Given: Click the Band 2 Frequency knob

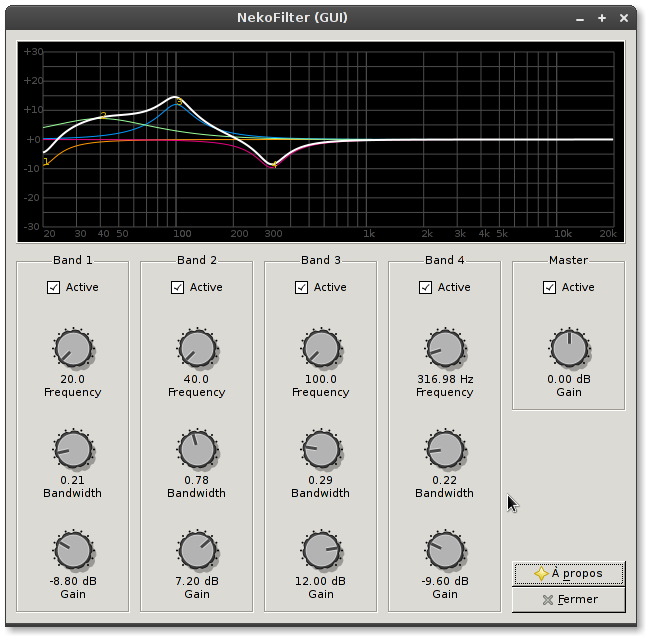Looking at the screenshot, I should tap(196, 349).
